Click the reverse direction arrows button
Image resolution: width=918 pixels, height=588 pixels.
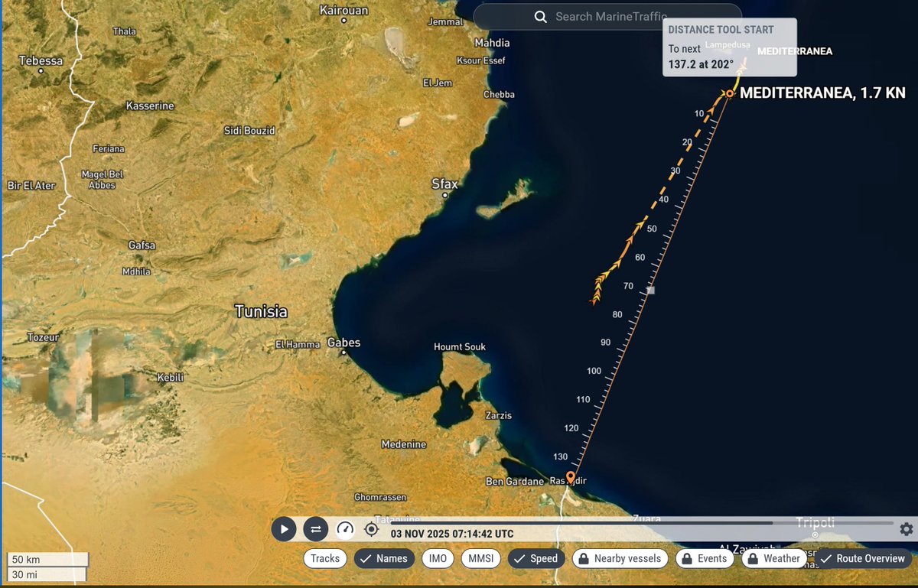[x=315, y=529]
